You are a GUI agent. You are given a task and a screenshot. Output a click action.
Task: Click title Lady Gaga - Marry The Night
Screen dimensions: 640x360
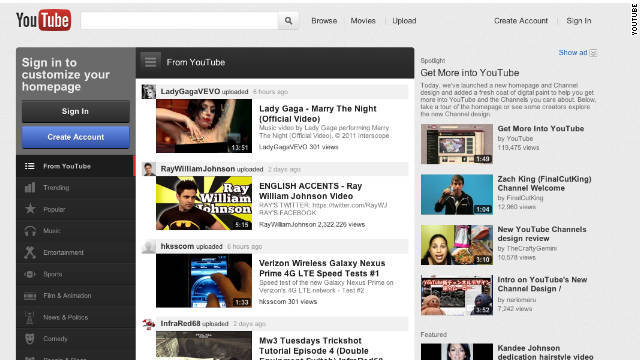tap(318, 114)
